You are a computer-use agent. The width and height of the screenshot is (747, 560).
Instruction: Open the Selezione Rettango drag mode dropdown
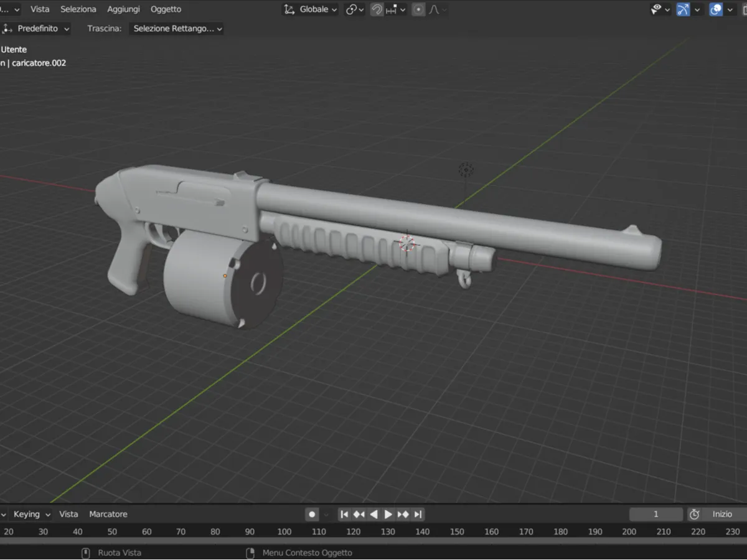tap(176, 28)
